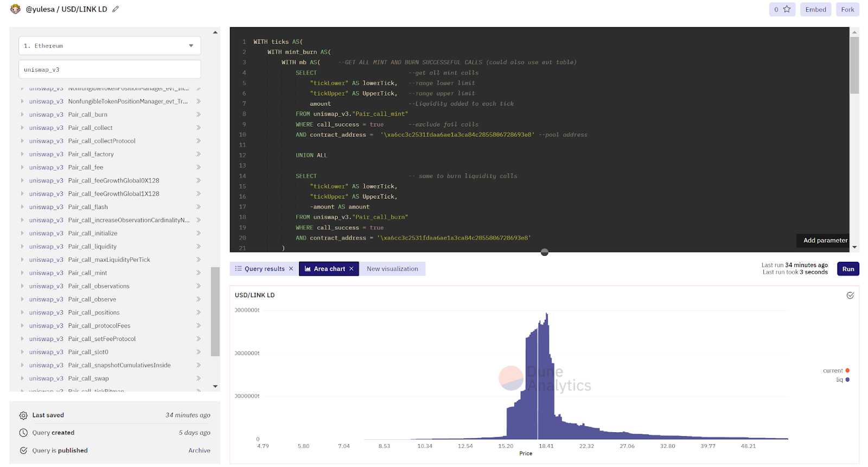Image resolution: width=868 pixels, height=467 pixels.
Task: Expand the Pair_call_slot0 table row
Action: (22, 352)
